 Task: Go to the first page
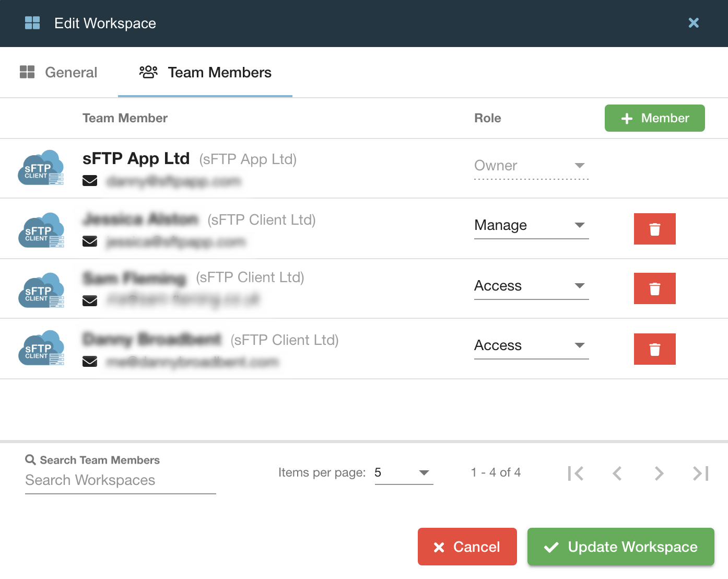click(x=576, y=473)
